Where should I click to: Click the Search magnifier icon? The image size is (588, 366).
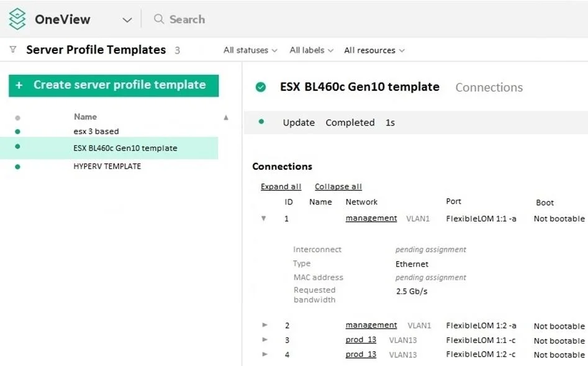pyautogui.click(x=159, y=19)
